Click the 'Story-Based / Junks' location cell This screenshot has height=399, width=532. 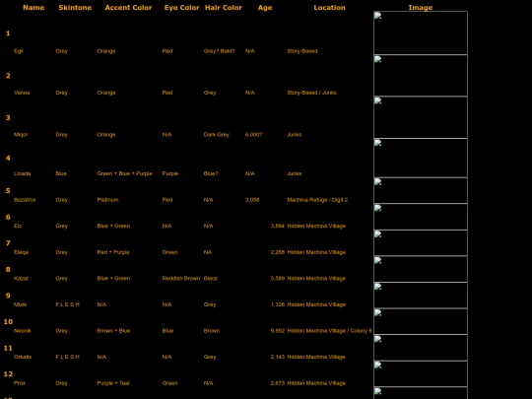[311, 93]
